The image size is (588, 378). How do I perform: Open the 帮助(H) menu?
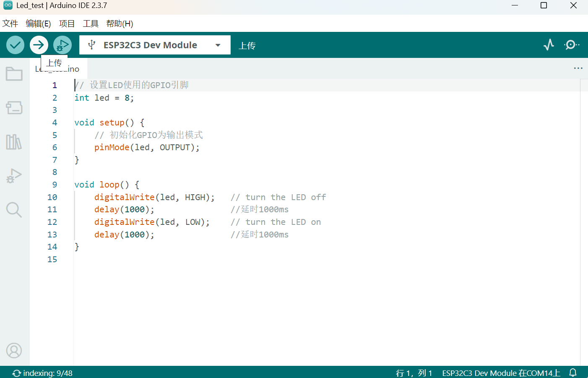click(x=120, y=23)
